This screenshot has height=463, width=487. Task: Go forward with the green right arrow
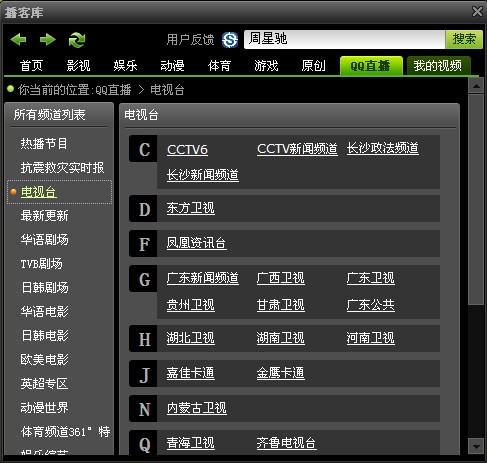point(48,40)
